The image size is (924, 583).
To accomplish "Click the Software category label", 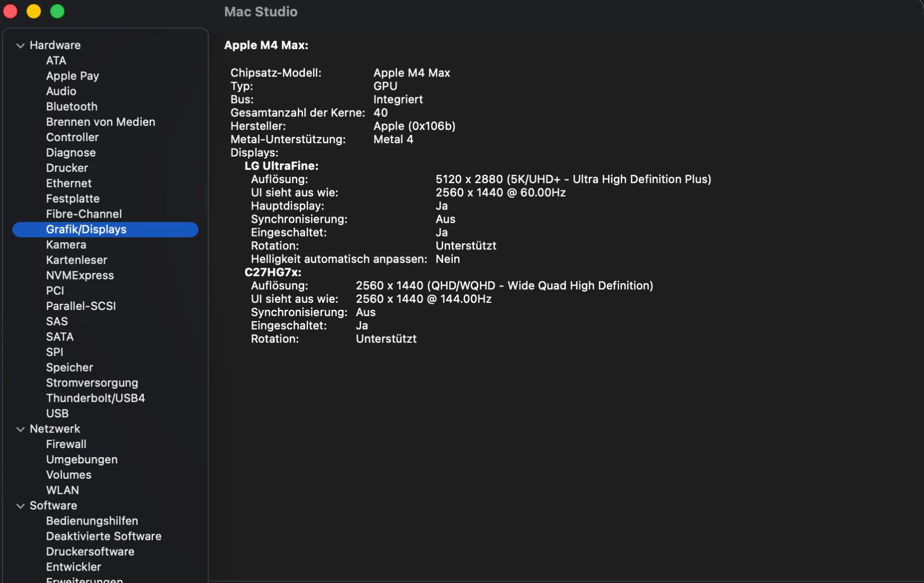I will 53,506.
